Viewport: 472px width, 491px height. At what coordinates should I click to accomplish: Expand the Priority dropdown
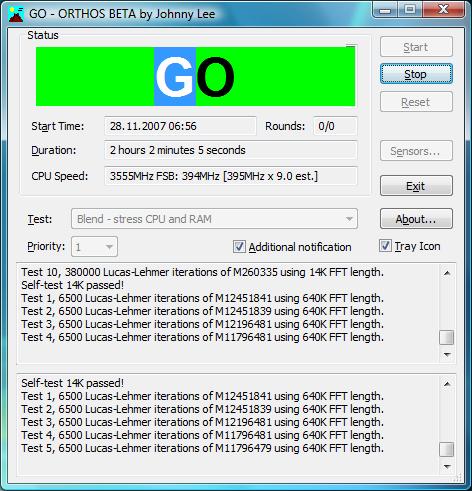[x=94, y=247]
